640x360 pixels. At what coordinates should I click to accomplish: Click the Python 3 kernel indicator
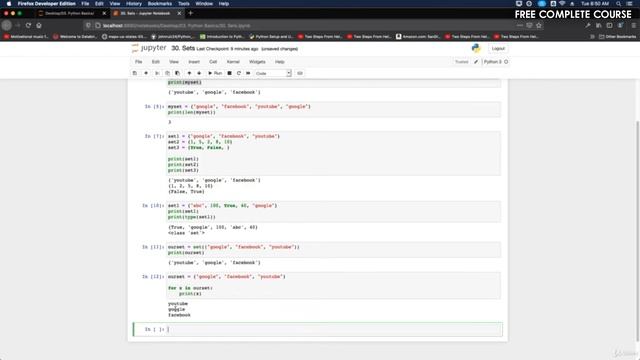[496, 62]
